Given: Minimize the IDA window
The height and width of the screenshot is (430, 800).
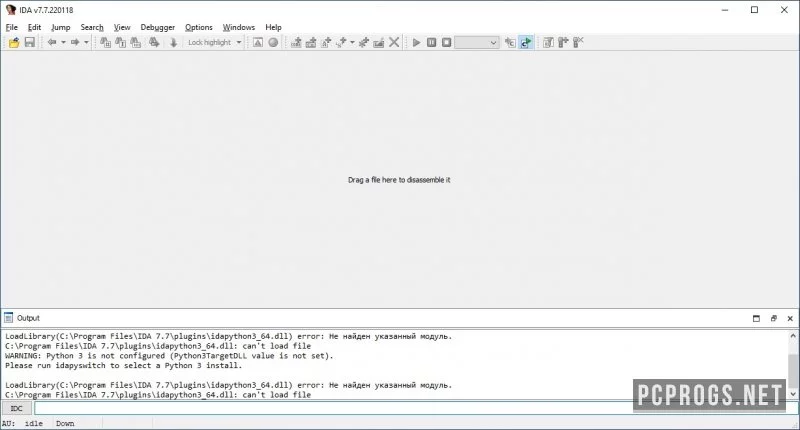Looking at the screenshot, I should (725, 10).
